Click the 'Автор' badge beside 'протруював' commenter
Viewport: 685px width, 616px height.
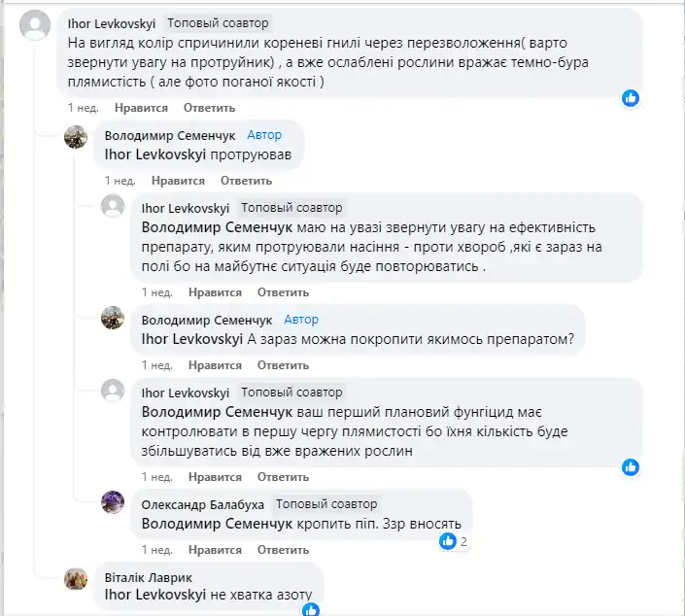point(264,135)
